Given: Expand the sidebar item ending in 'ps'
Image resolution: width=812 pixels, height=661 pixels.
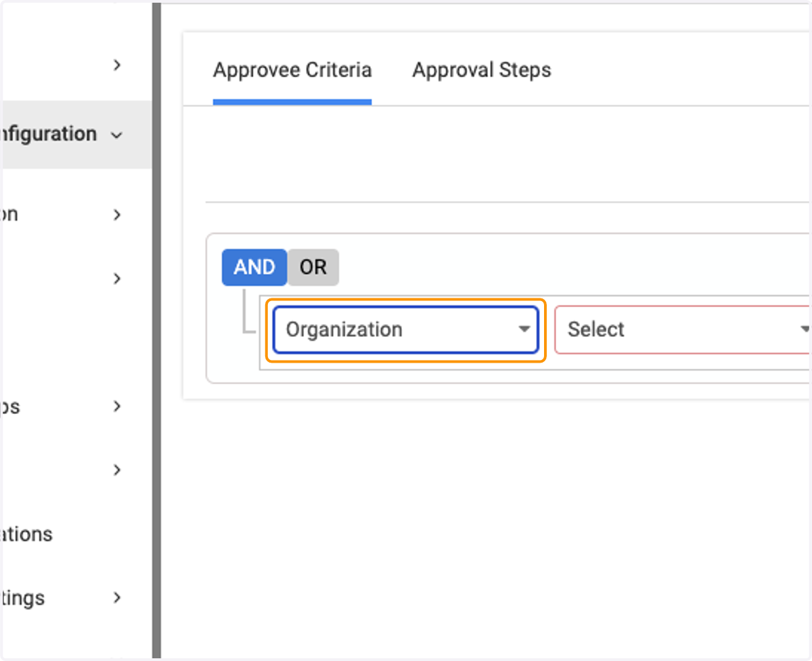Looking at the screenshot, I should [x=117, y=407].
